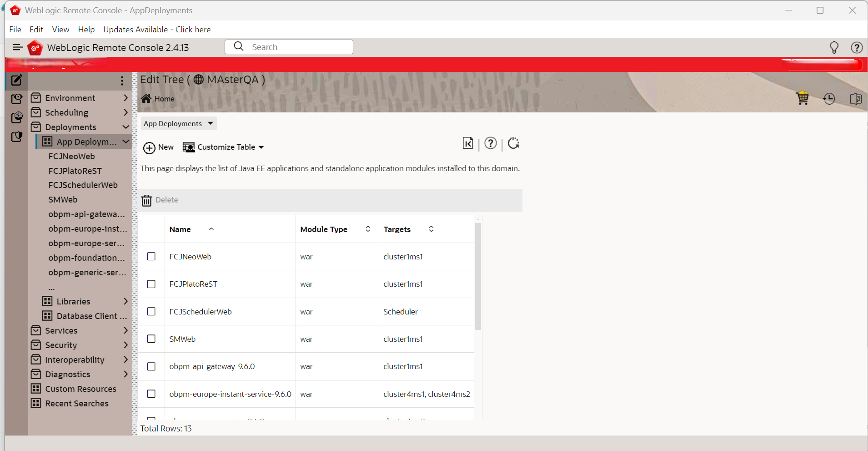
Task: Click the search magnifier icon
Action: (x=239, y=46)
